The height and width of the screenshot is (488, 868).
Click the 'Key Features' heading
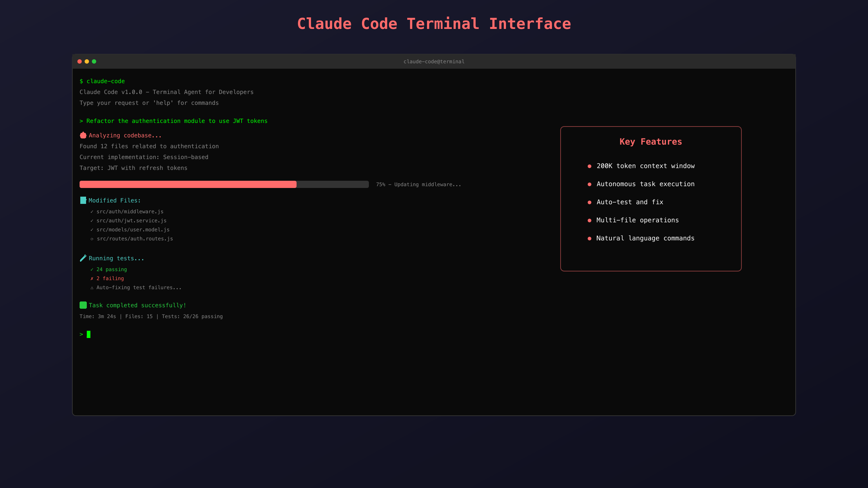tap(651, 142)
